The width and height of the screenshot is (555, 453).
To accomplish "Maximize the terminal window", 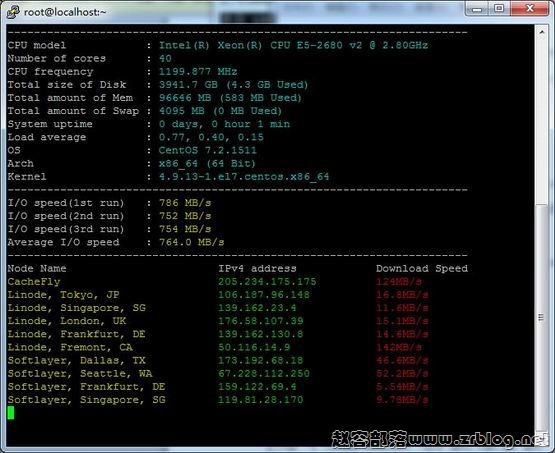I will point(499,8).
